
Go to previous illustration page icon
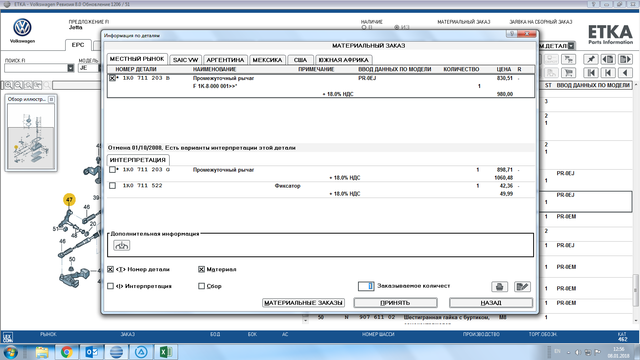pyautogui.click(x=608, y=60)
